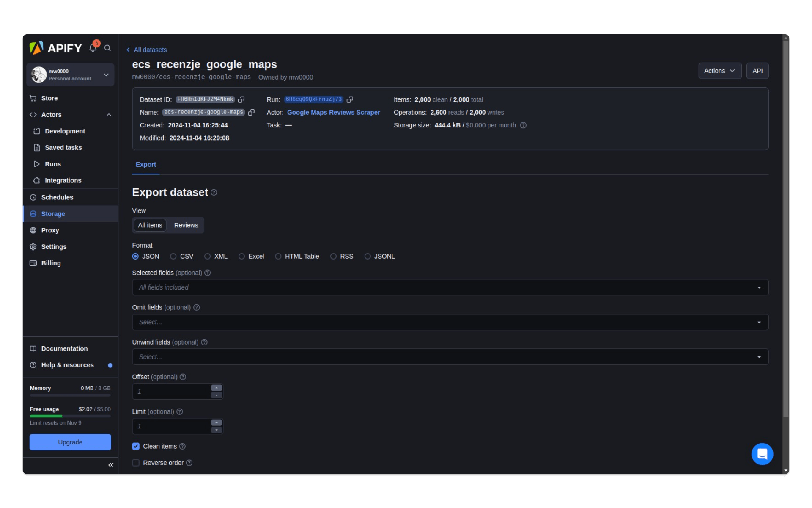This screenshot has width=812, height=508.
Task: Open Documentation link in sidebar
Action: pyautogui.click(x=70, y=349)
